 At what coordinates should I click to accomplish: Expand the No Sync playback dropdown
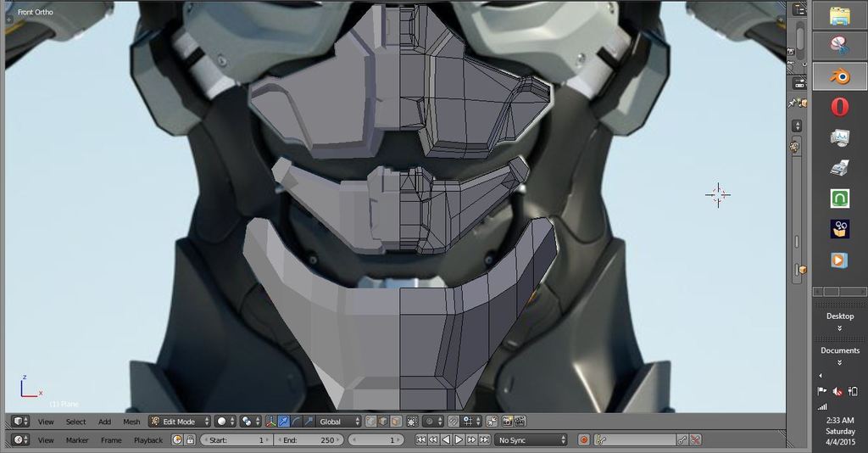[531, 440]
